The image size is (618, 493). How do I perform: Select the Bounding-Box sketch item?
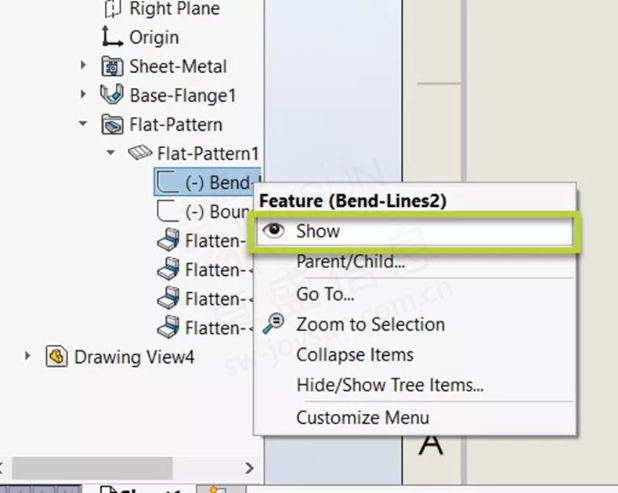point(206,212)
